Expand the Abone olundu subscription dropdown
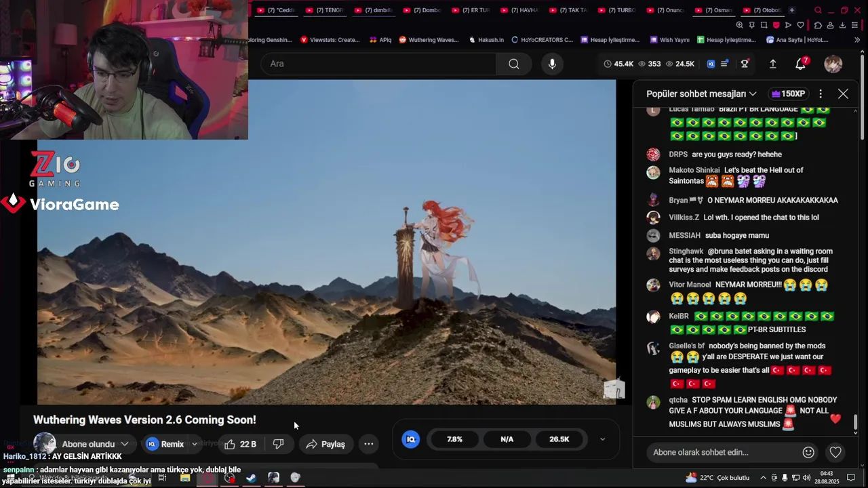The height and width of the screenshot is (488, 868). pos(124,444)
